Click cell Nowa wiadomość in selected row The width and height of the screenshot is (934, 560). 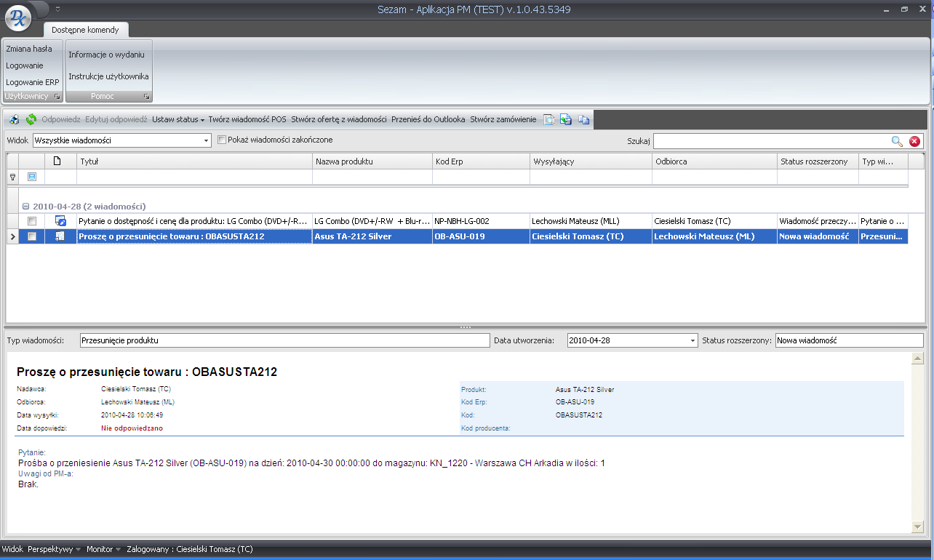(818, 236)
